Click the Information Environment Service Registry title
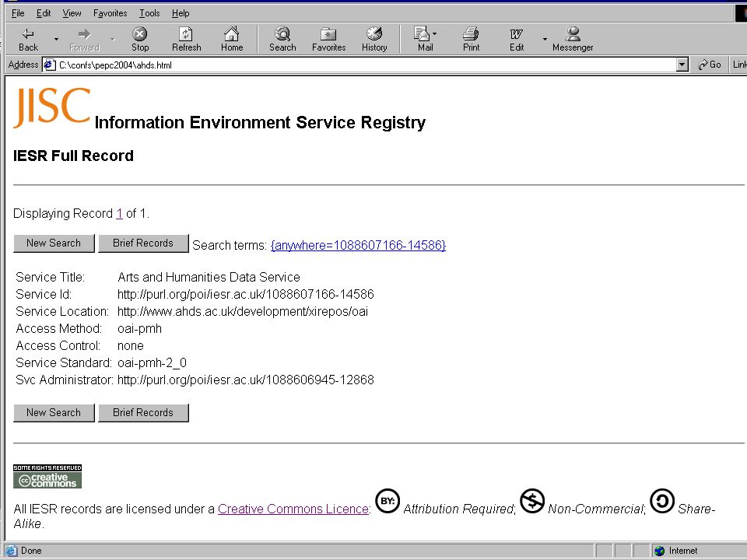This screenshot has width=747, height=560. (x=260, y=122)
